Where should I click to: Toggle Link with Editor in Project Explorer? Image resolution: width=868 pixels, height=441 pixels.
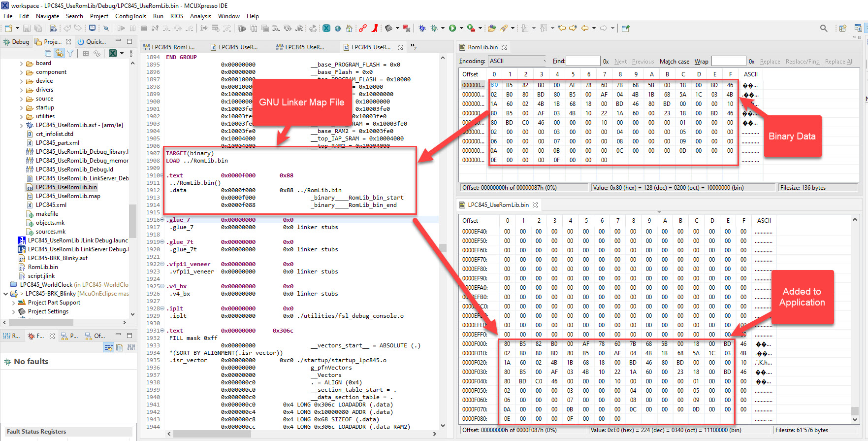(59, 53)
